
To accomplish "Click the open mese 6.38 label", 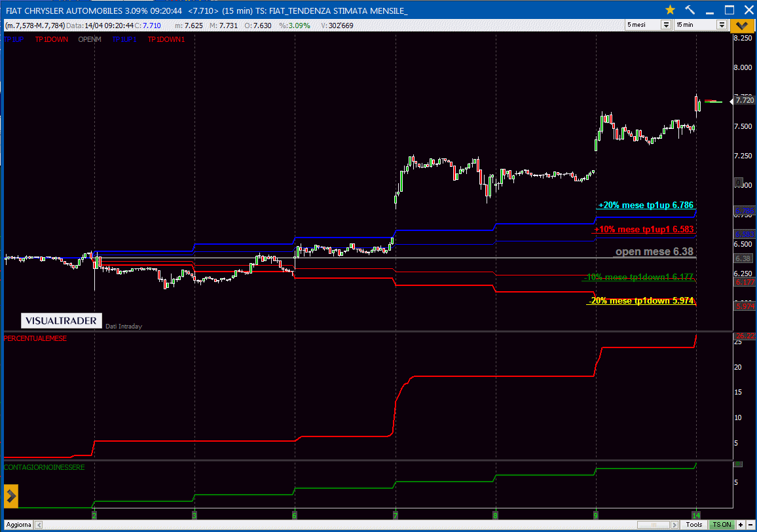I will [654, 252].
